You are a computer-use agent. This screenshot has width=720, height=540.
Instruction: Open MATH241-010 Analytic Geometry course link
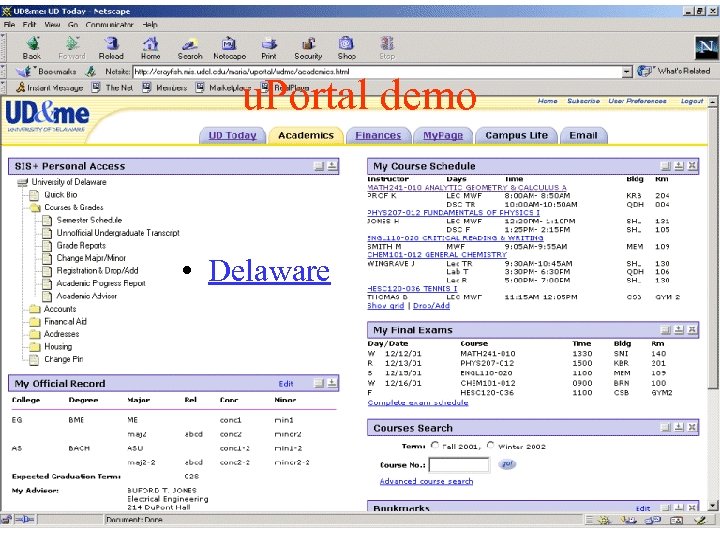coord(467,187)
